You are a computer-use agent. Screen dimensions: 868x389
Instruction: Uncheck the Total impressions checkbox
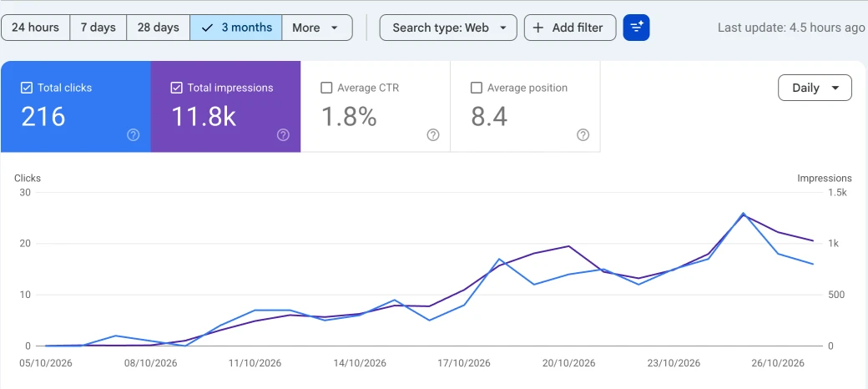pyautogui.click(x=176, y=88)
